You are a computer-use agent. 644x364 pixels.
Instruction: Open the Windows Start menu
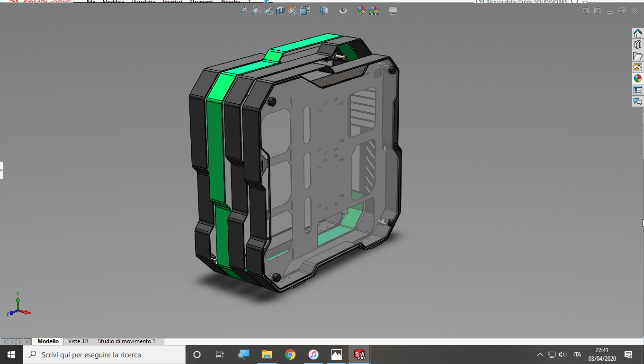click(11, 355)
